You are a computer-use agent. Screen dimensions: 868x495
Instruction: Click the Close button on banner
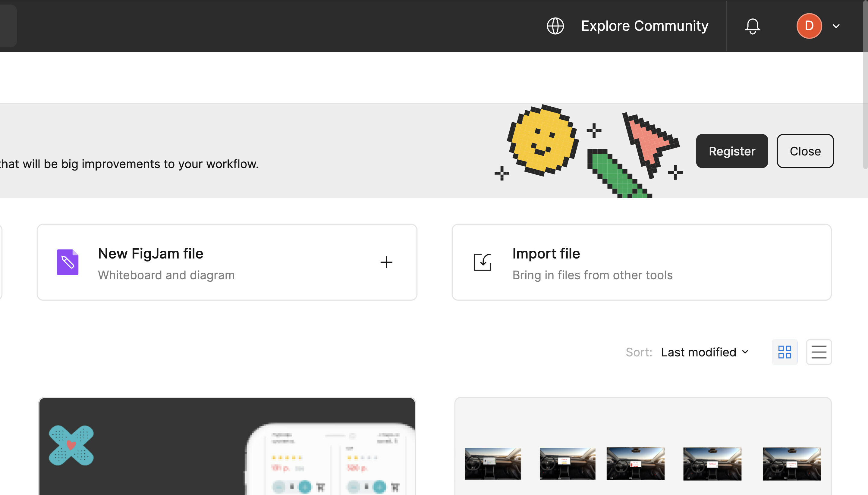point(805,151)
